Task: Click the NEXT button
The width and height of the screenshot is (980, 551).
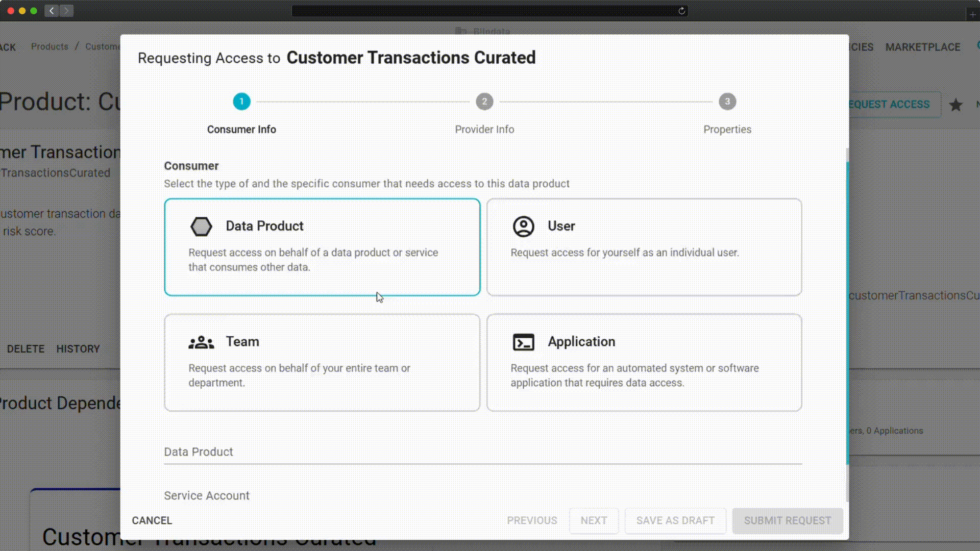Action: pos(594,520)
